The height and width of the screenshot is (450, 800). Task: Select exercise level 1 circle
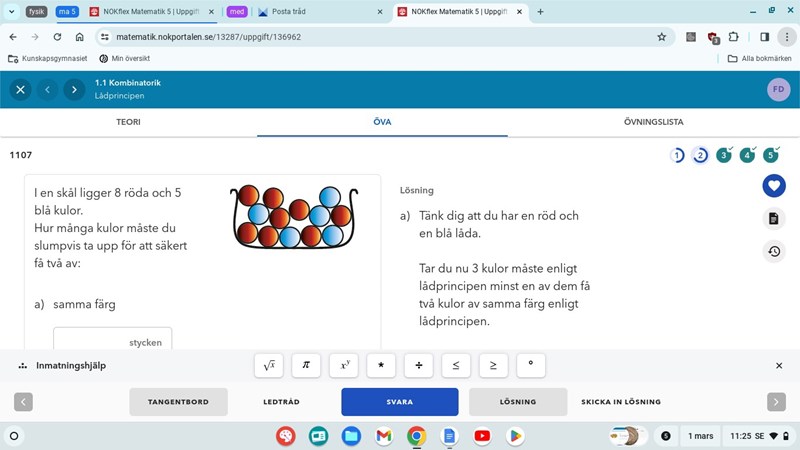click(x=678, y=155)
